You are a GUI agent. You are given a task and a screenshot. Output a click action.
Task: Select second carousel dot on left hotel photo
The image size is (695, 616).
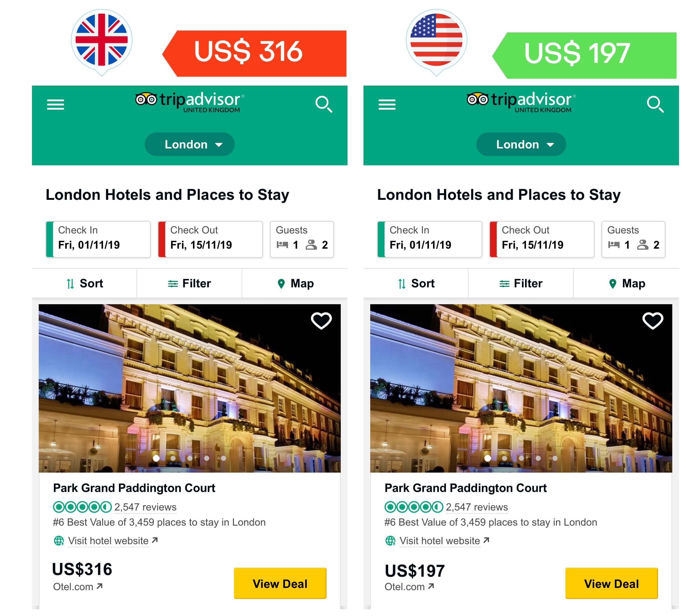pos(173,458)
